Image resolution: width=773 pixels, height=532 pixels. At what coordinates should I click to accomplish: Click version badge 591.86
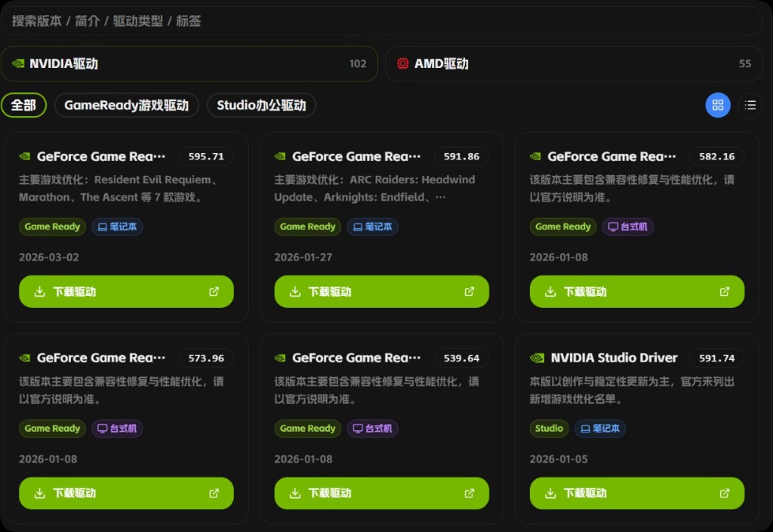(x=461, y=157)
